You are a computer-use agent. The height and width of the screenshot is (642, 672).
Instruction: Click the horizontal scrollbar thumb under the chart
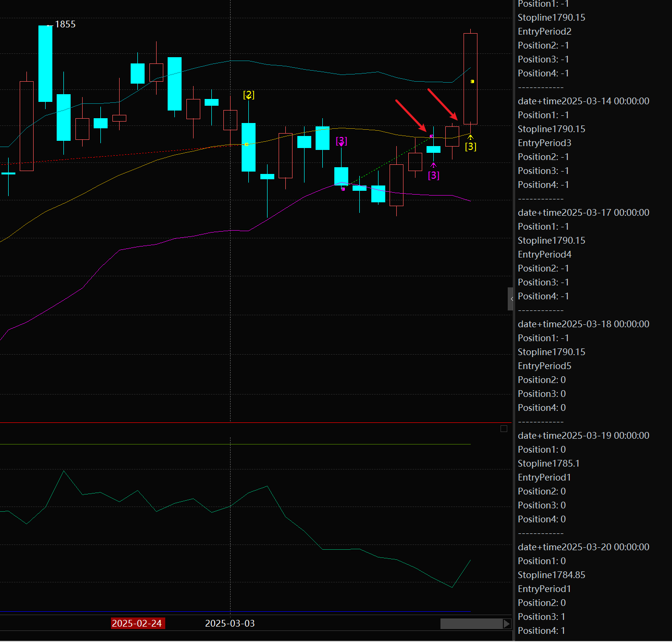coord(471,624)
